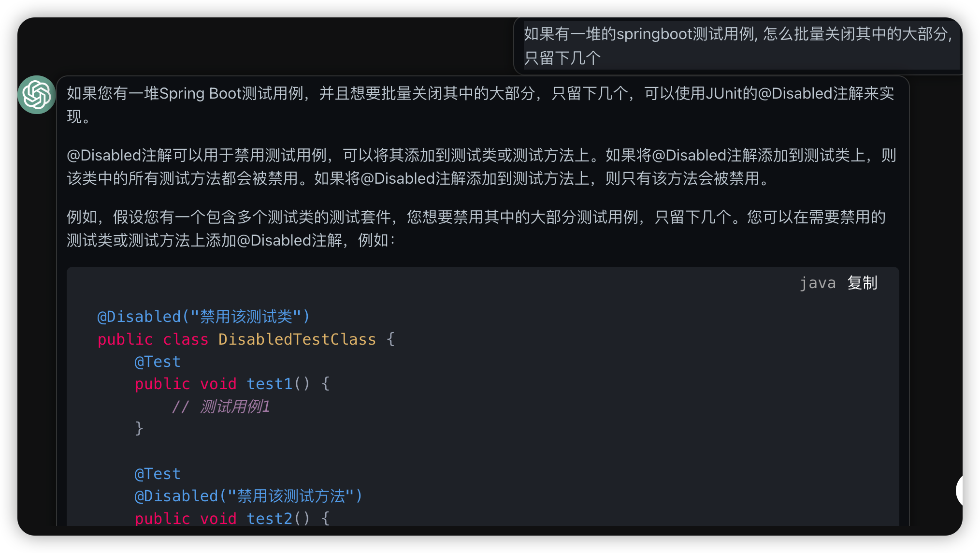The height and width of the screenshot is (553, 980).
Task: Click the test1 method name
Action: pyautogui.click(x=269, y=384)
